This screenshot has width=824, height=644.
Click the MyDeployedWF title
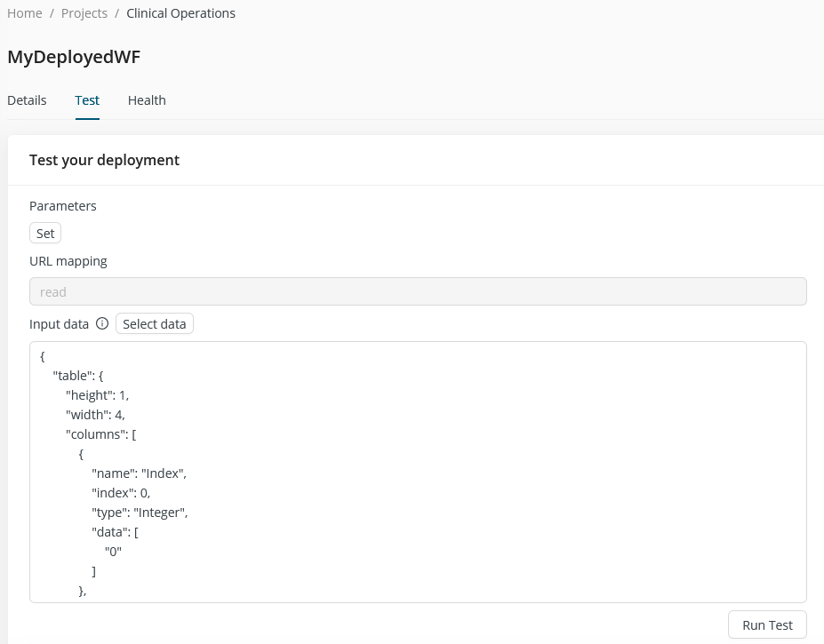click(x=74, y=57)
